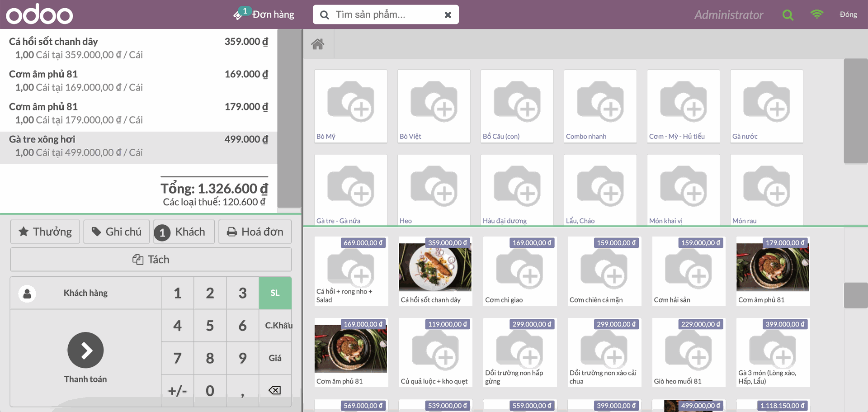Click the search magnifier in product search
The image size is (868, 412).
point(324,15)
